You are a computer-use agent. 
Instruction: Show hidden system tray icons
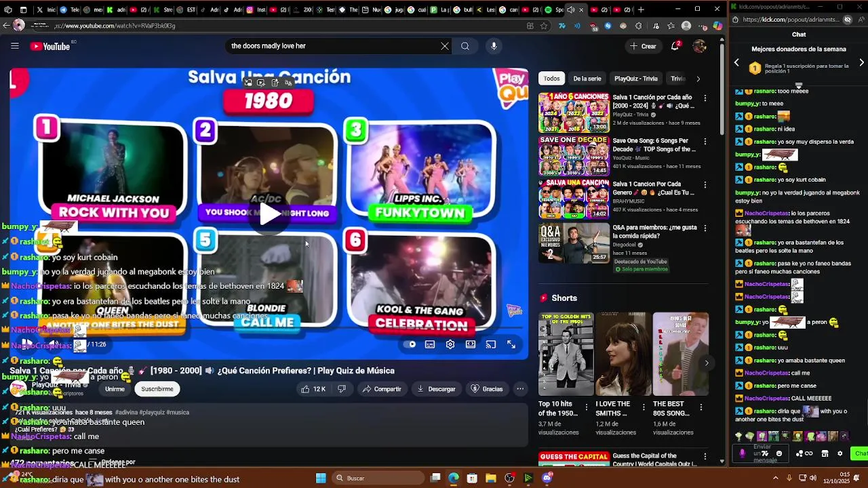tap(776, 478)
